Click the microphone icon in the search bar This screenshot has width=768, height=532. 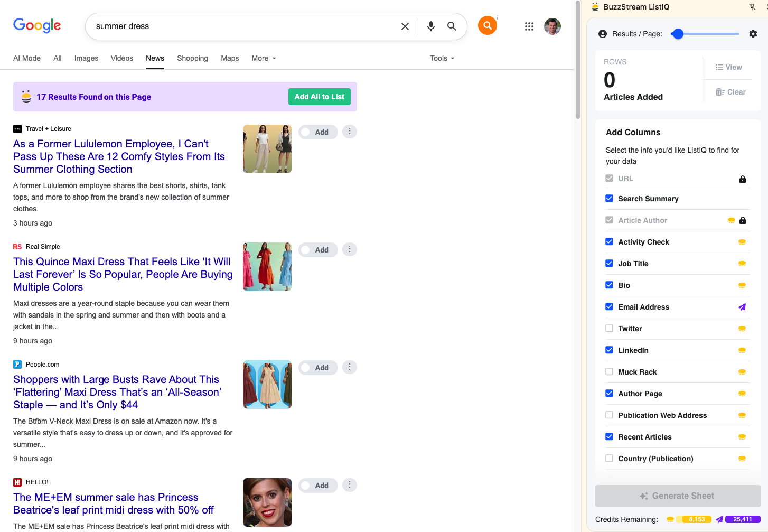(x=430, y=26)
